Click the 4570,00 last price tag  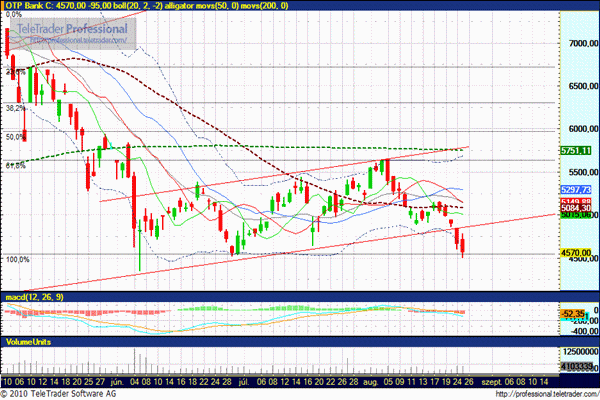578,254
